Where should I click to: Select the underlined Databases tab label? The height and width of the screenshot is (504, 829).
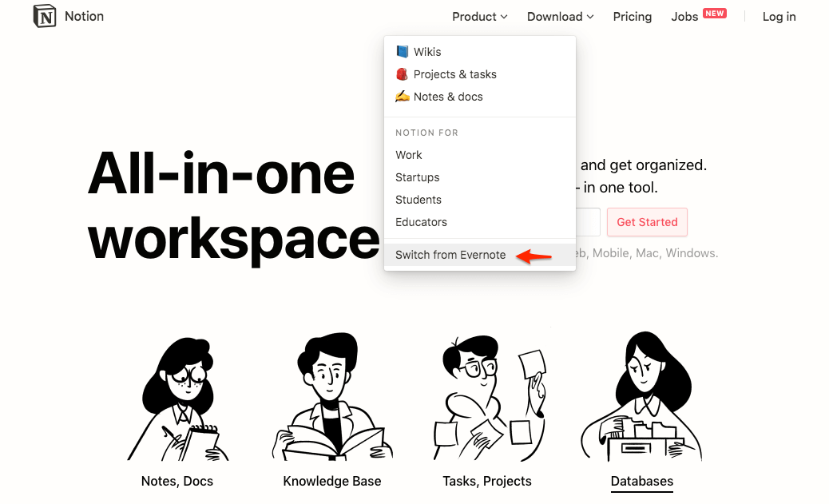(642, 482)
